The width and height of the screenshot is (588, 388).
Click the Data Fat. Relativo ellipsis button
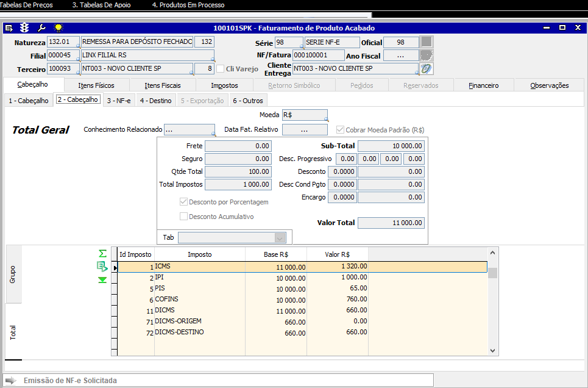pos(304,130)
